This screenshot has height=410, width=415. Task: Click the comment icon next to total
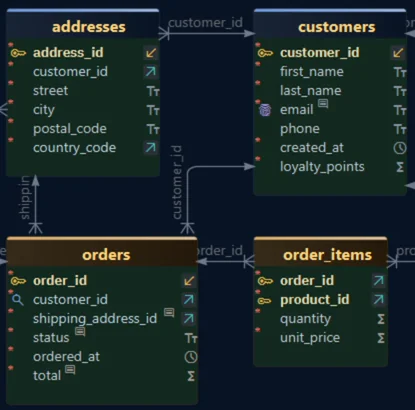[x=70, y=369]
